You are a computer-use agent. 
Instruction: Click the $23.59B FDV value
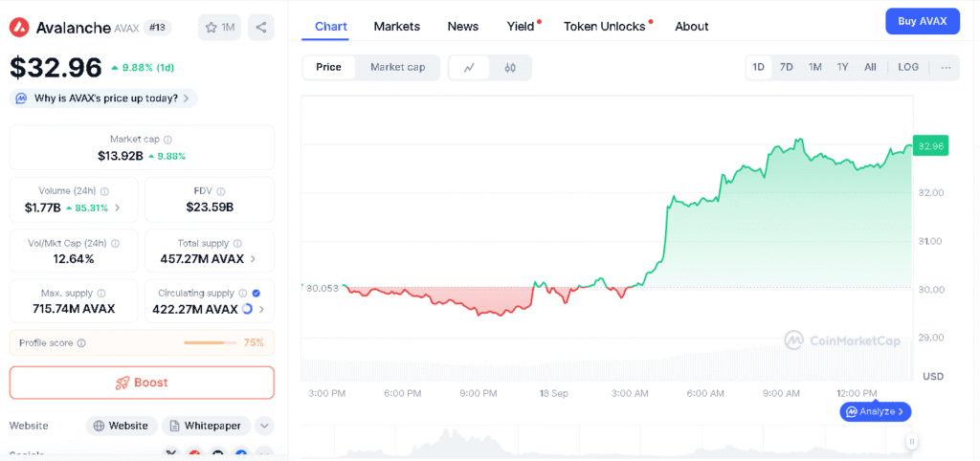[x=210, y=208]
